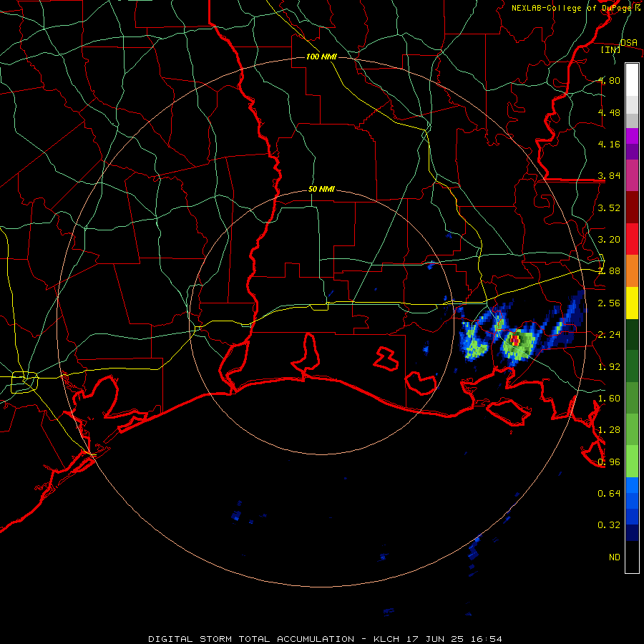Pick the orange swatch beside 2.88

pos(632,271)
